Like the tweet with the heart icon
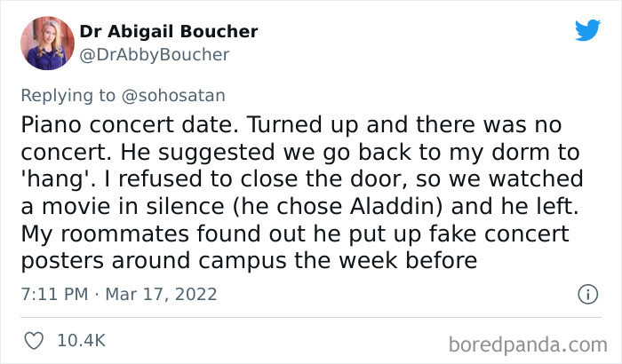 (x=36, y=340)
